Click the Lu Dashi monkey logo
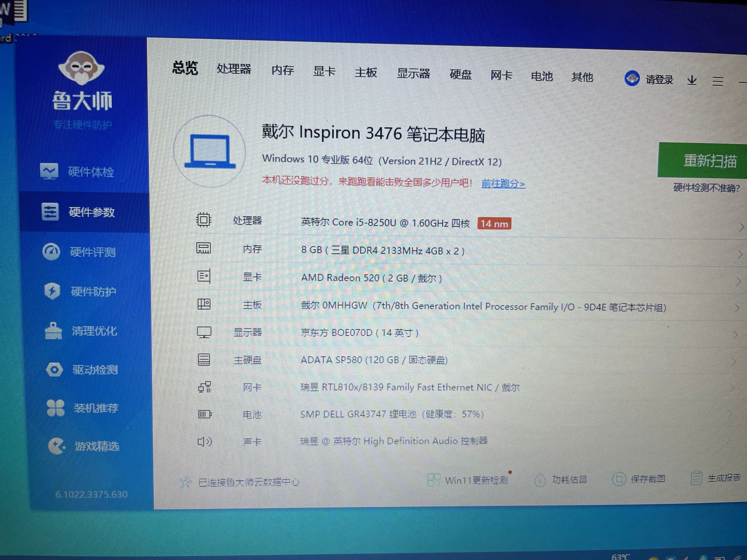The image size is (747, 560). tap(81, 68)
